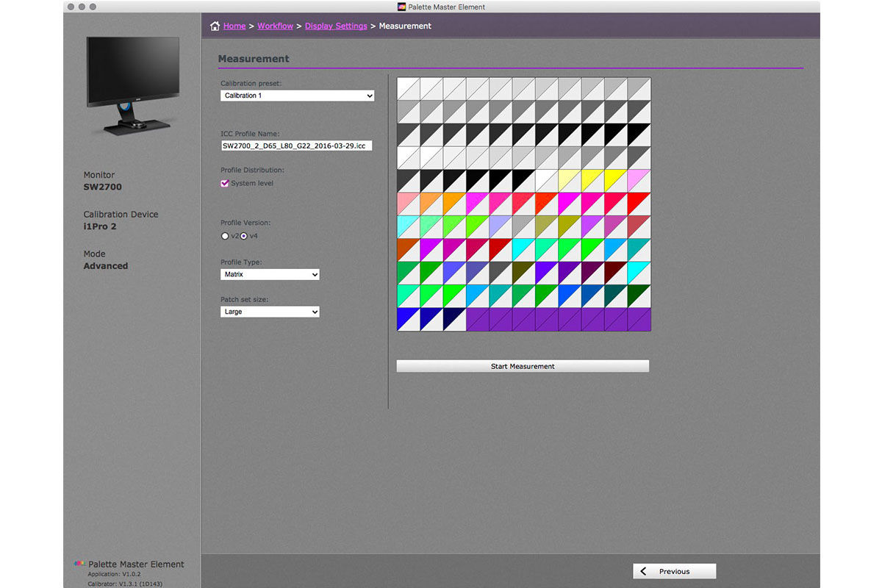Select the v4 profile version radio button
Image resolution: width=882 pixels, height=588 pixels.
coord(244,236)
